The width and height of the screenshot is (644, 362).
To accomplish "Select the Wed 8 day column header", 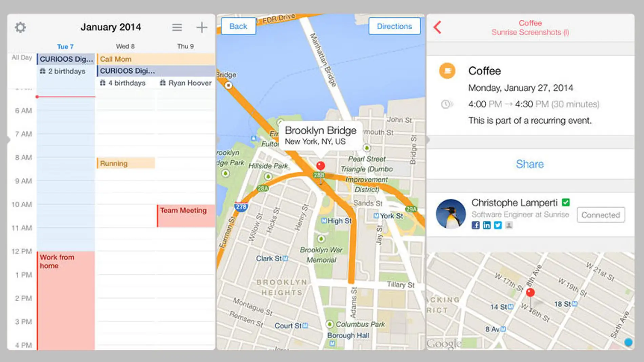I will (x=125, y=46).
